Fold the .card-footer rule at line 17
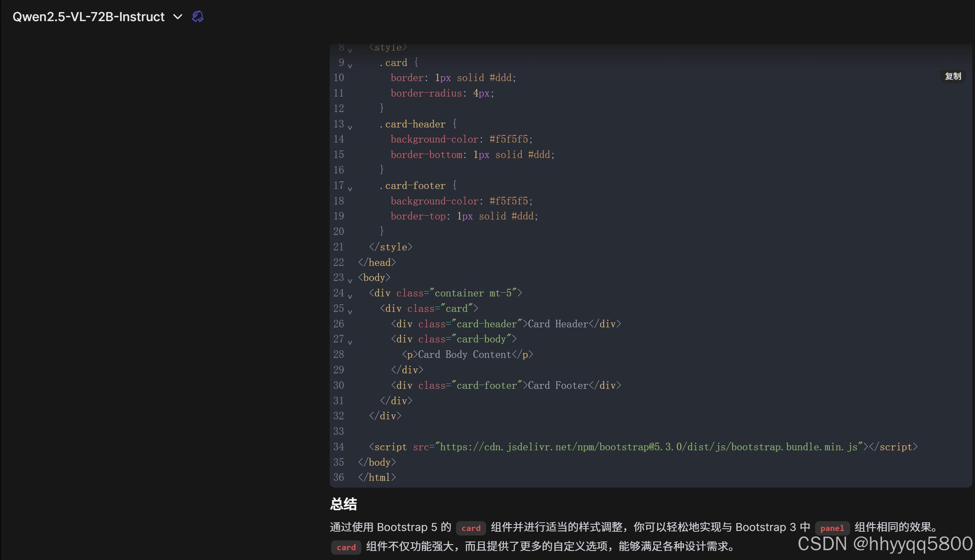The image size is (975, 560). click(x=350, y=189)
